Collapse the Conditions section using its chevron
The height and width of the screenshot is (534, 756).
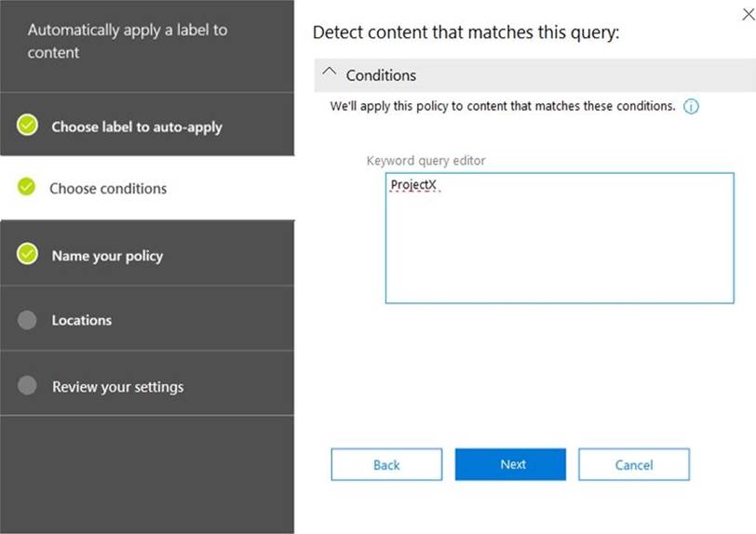coord(329,73)
